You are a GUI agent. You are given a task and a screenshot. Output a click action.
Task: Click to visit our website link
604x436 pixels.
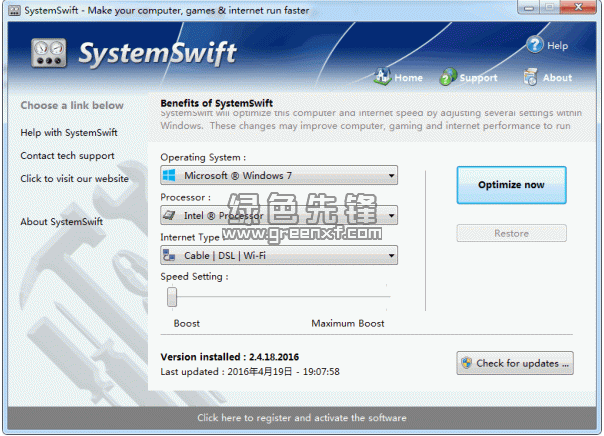point(74,179)
